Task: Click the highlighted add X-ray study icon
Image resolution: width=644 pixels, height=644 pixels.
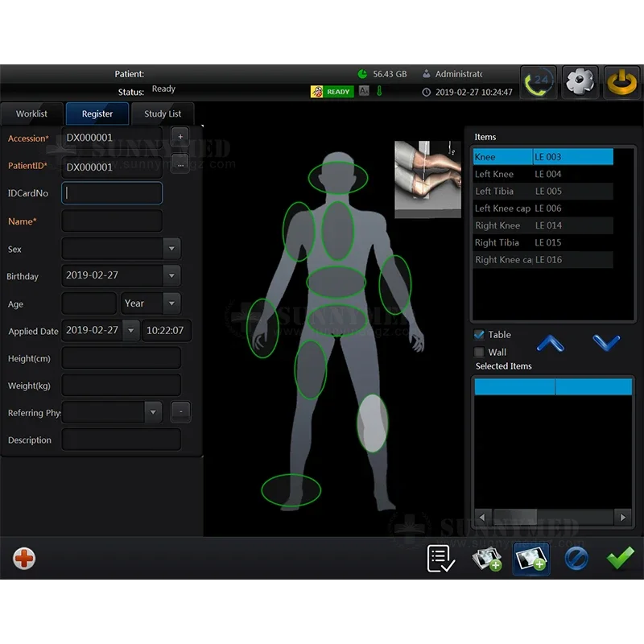Action: click(531, 559)
